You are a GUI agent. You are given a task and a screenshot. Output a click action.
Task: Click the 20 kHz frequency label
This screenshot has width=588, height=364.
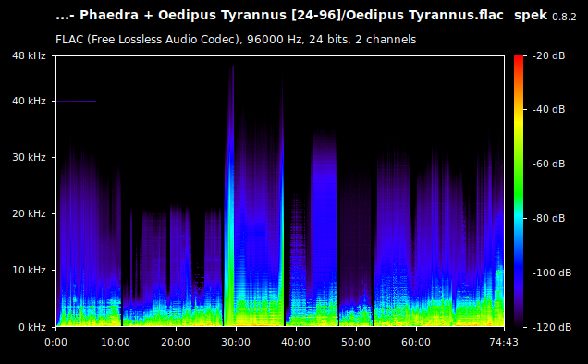(x=29, y=213)
